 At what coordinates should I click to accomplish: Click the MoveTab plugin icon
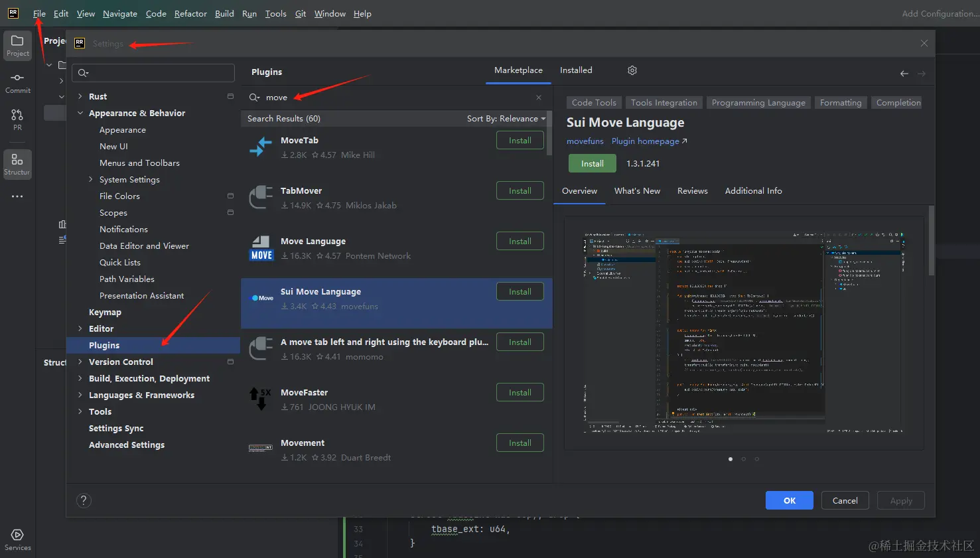coord(261,147)
